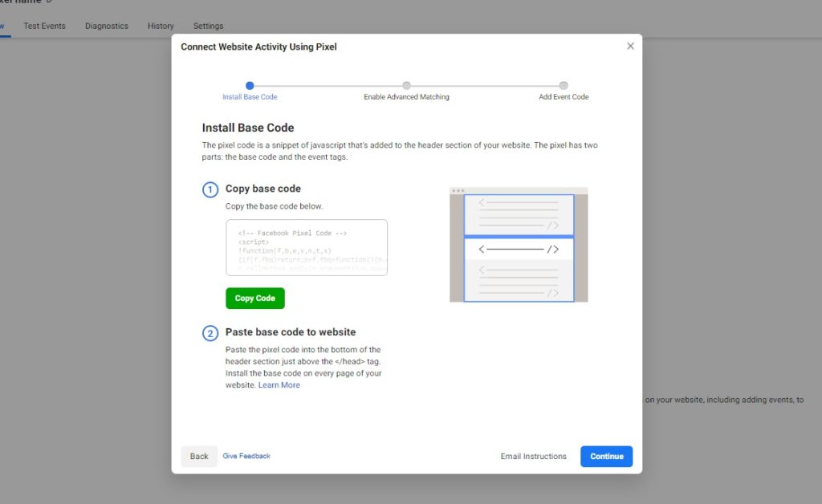Dismiss the dialog with the X icon

[630, 46]
